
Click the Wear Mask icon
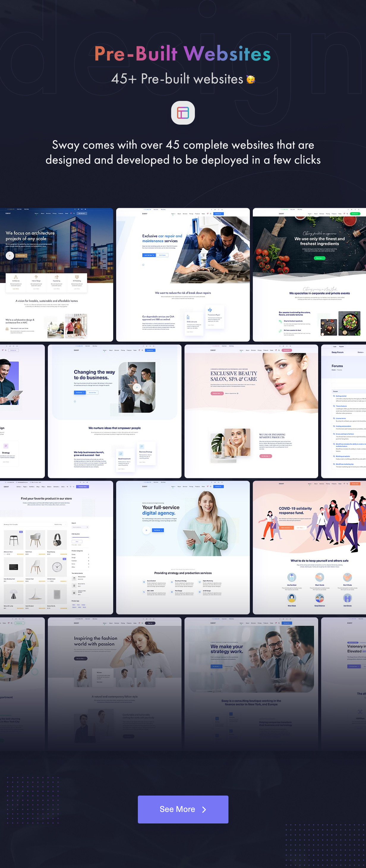tap(291, 598)
